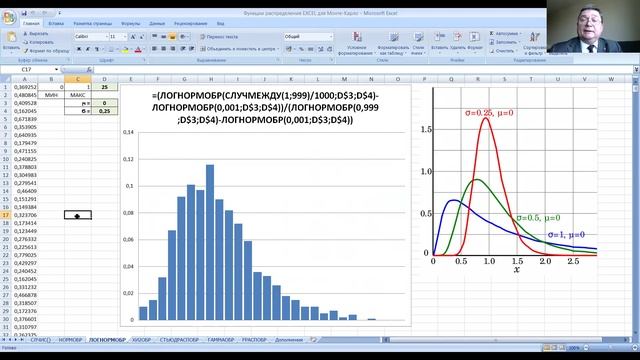This screenshot has width=640, height=360.
Task: Switch to Рецензирование ribbon tab
Action: (x=190, y=24)
